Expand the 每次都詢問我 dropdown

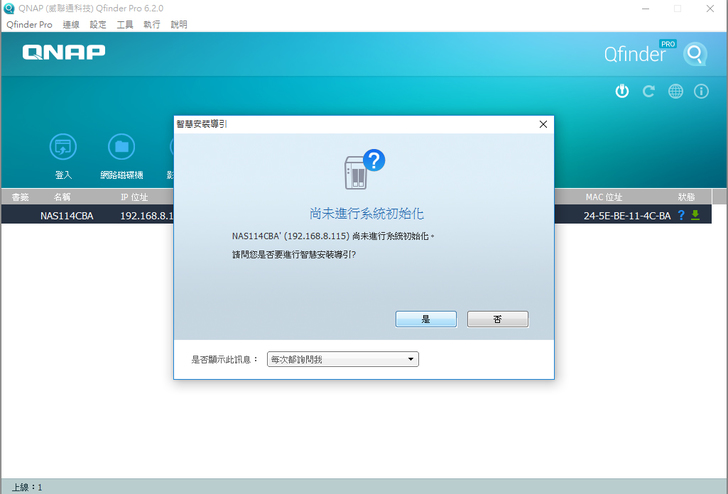click(342, 359)
